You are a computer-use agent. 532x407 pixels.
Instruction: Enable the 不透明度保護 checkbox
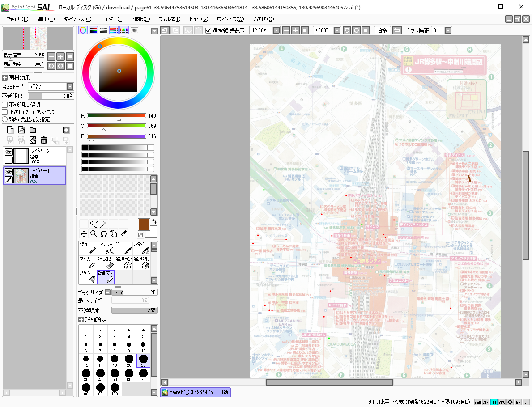click(5, 105)
